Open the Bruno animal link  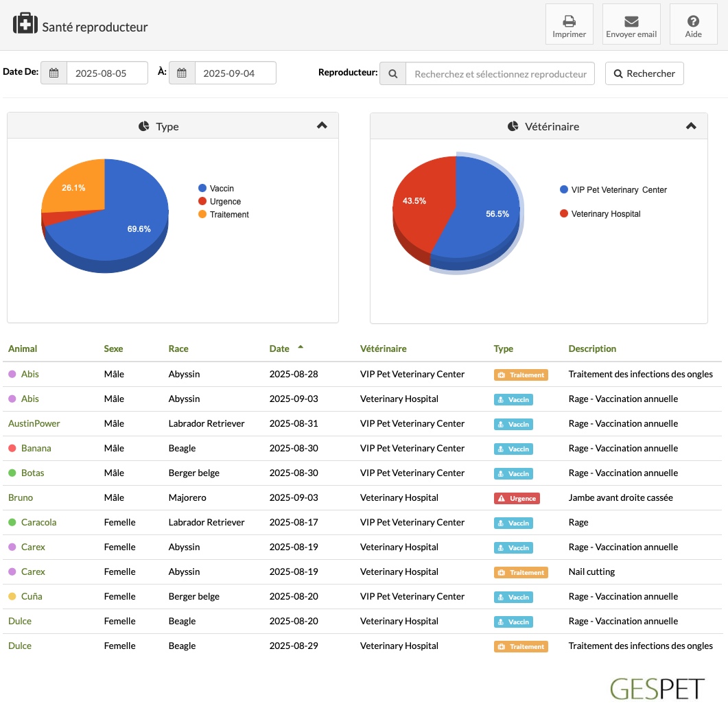[21, 497]
